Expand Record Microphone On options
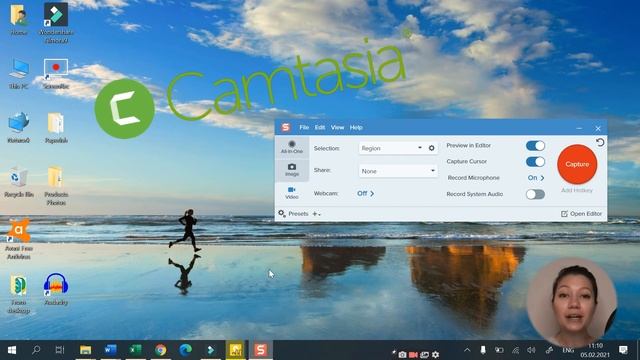 pyautogui.click(x=536, y=178)
